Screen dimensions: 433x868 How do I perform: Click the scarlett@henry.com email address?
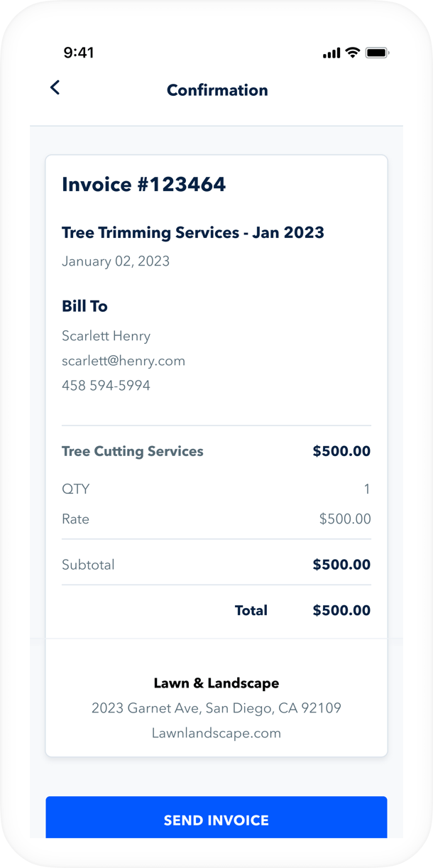[124, 361]
